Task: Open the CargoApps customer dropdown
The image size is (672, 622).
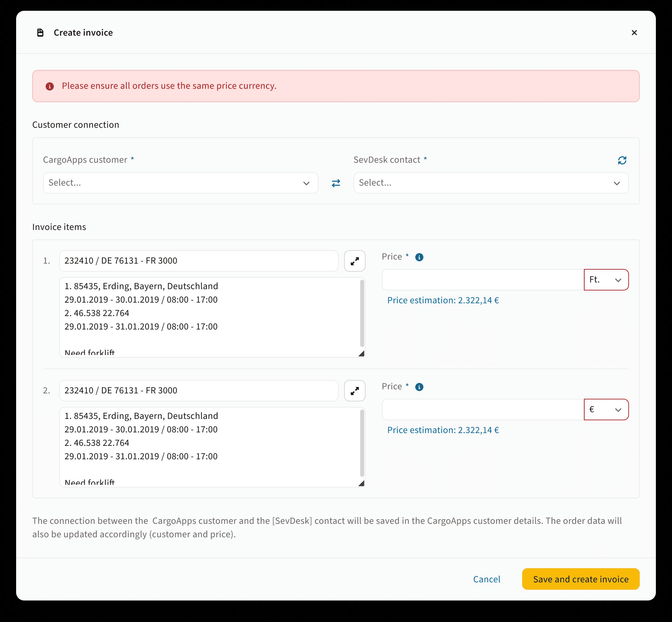Action: tap(181, 183)
